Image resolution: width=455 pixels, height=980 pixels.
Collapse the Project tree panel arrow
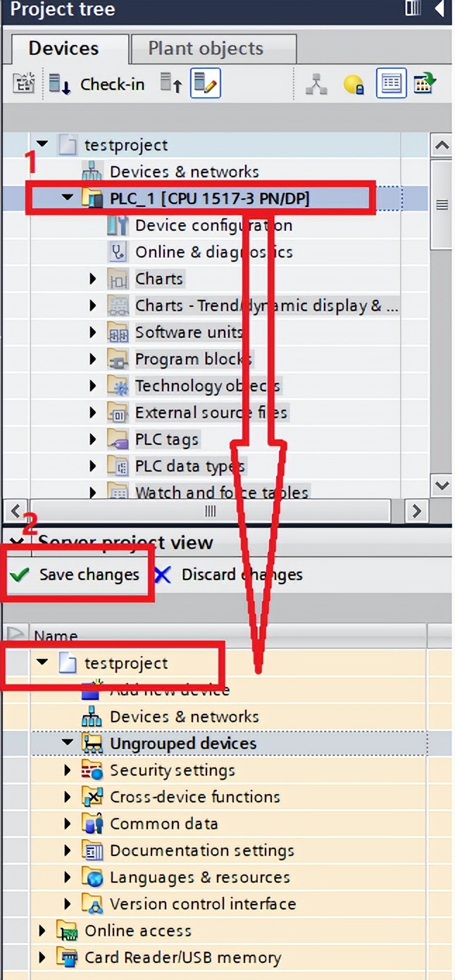pyautogui.click(x=439, y=9)
